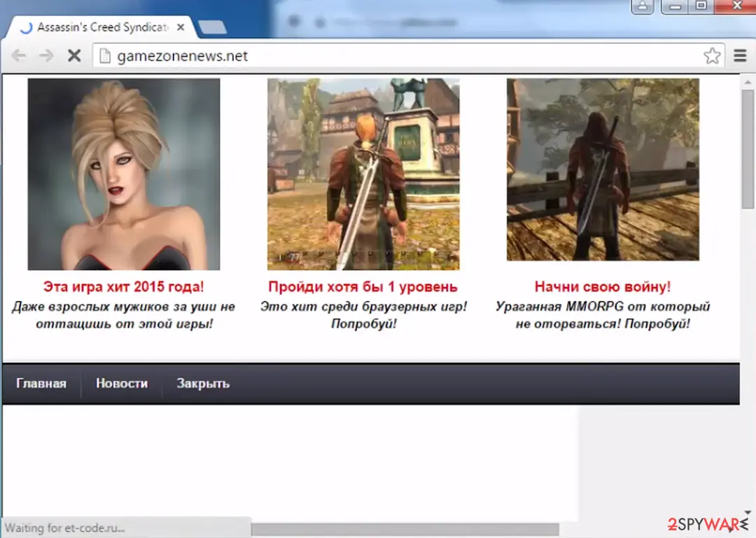Open a new tab
756x538 pixels.
212,27
